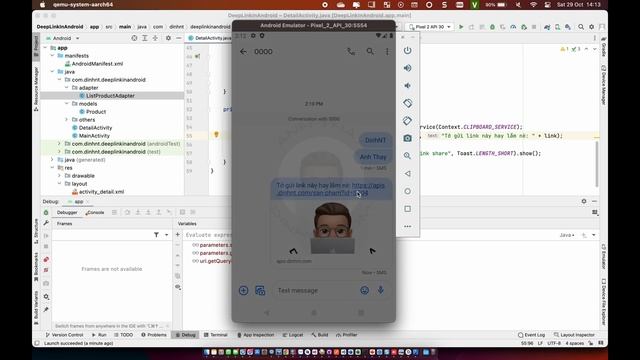The image size is (640, 360).
Task: Take an emulator screenshot with camera icon
Action: coord(407,138)
